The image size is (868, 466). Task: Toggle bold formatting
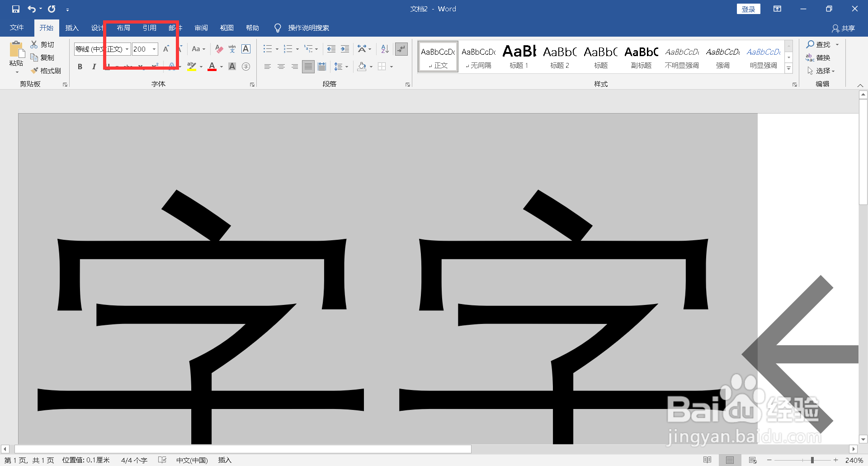point(80,67)
